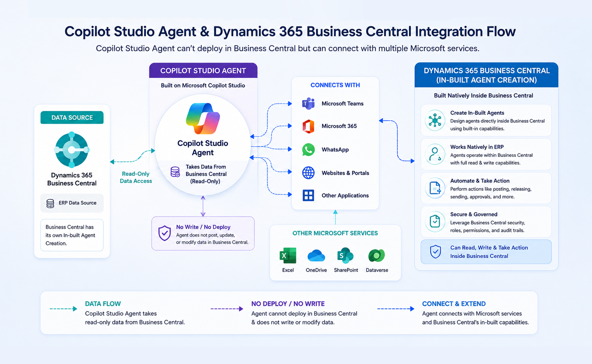592x364 pixels.
Task: Click the database icon beside Takes Data From
Action: 175,172
